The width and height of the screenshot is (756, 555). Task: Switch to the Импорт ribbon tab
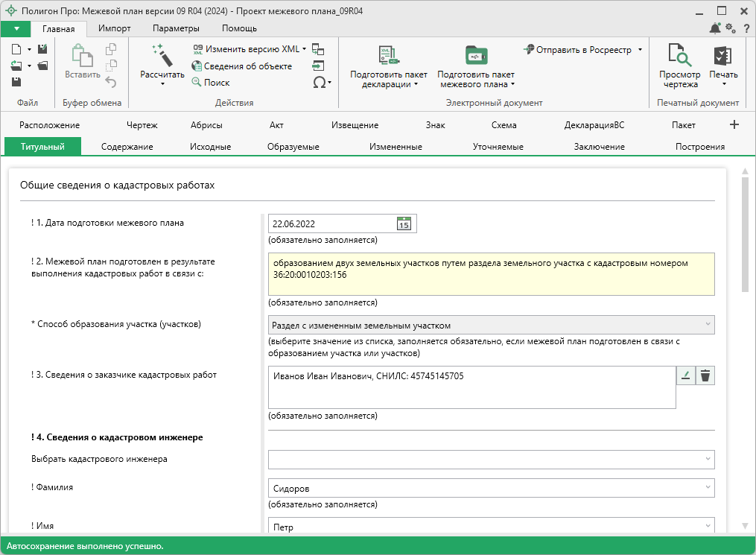point(114,28)
